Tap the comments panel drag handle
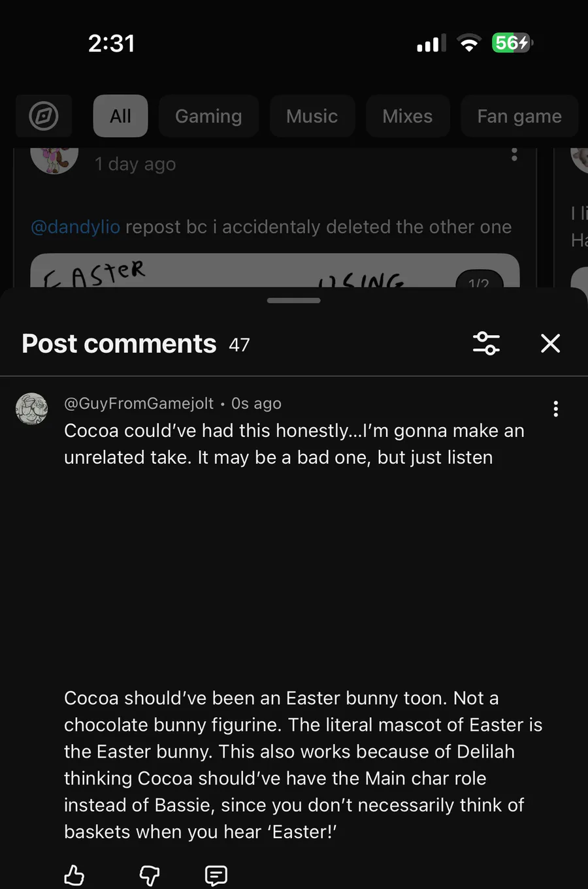588x889 pixels. (x=294, y=300)
